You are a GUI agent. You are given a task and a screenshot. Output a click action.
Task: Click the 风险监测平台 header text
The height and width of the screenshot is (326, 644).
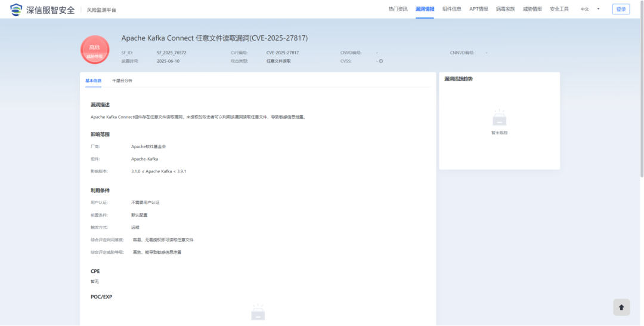click(x=101, y=10)
